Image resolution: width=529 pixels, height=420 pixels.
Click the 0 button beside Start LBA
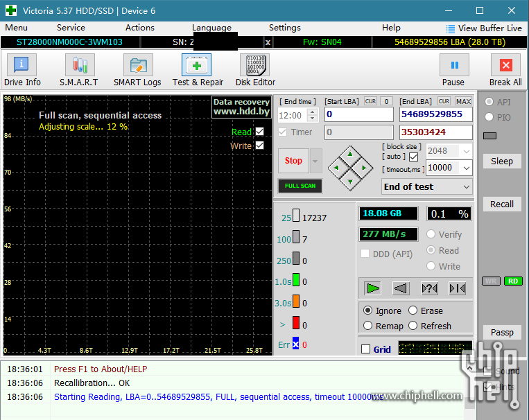tap(386, 101)
